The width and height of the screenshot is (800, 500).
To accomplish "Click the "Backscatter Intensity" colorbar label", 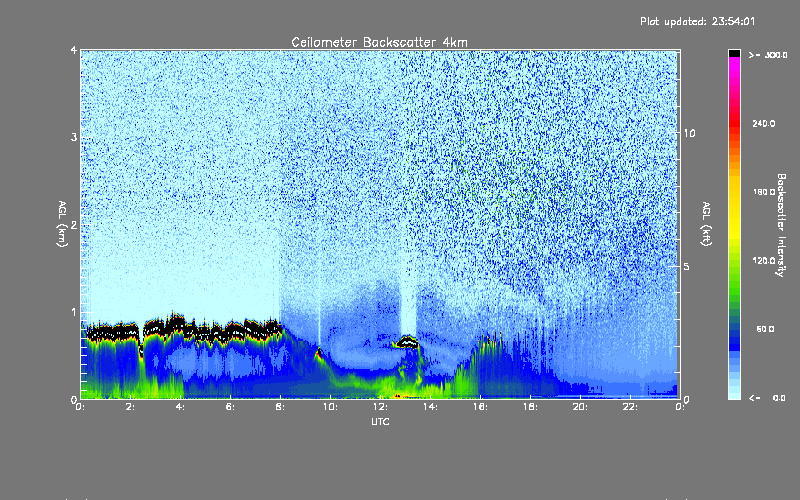I will (x=781, y=225).
